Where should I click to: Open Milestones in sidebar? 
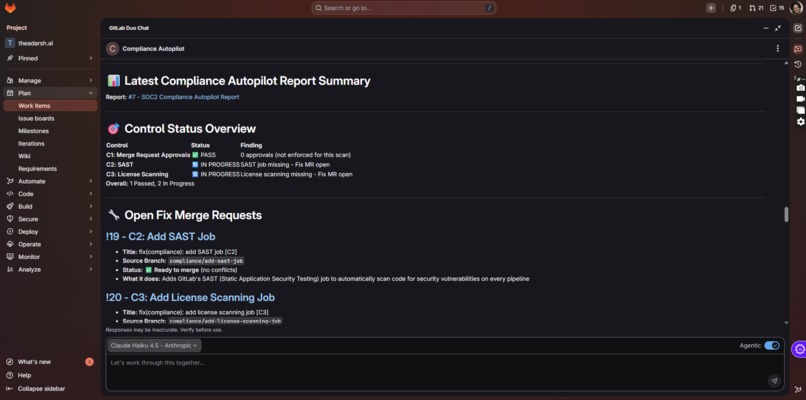point(49,131)
